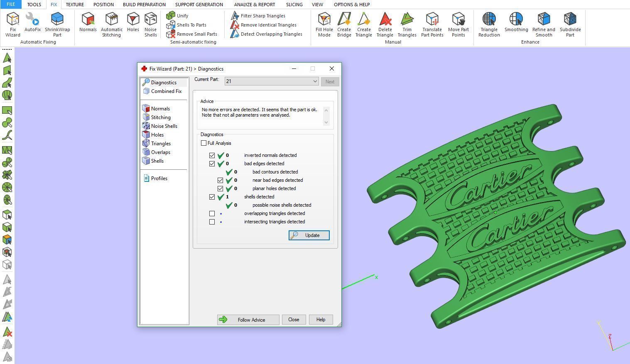Viewport: 630px width, 364px height.
Task: Open the FILE menu
Action: tap(11, 4)
